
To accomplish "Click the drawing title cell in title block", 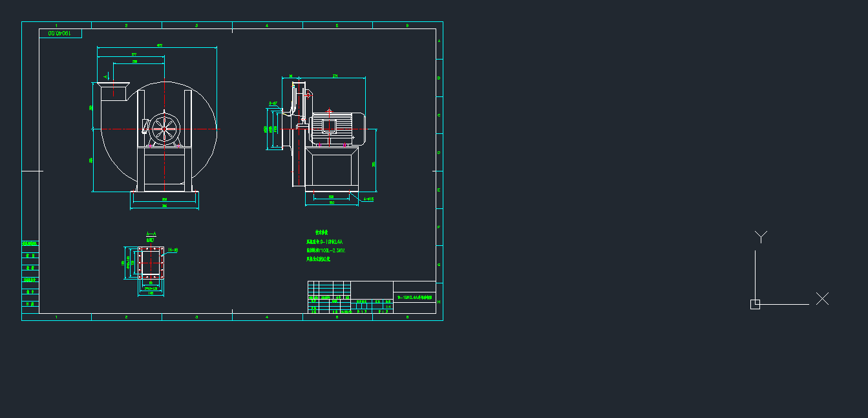I will (414, 298).
